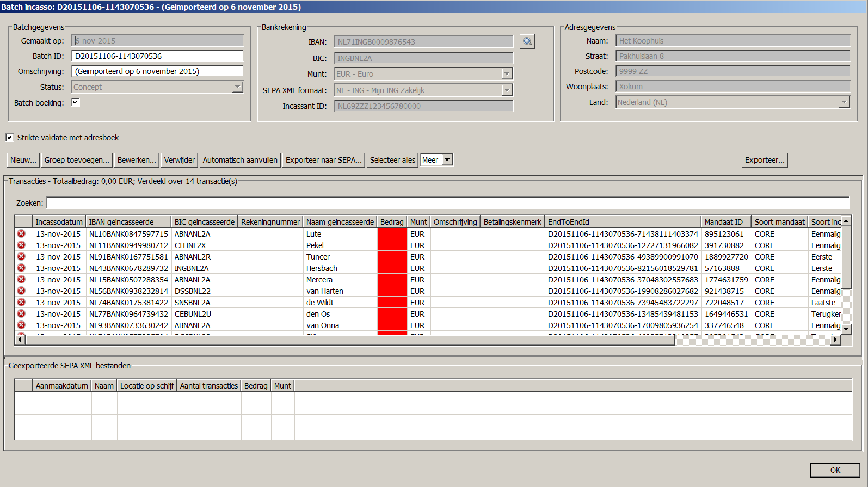The height and width of the screenshot is (487, 868).
Task: Click into the Zoeken search field
Action: 447,203
